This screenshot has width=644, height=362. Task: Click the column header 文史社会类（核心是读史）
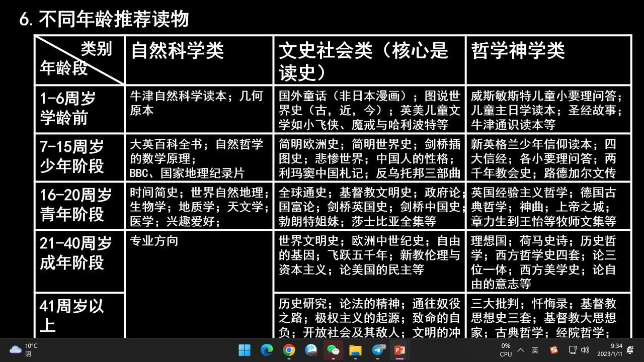click(370, 60)
